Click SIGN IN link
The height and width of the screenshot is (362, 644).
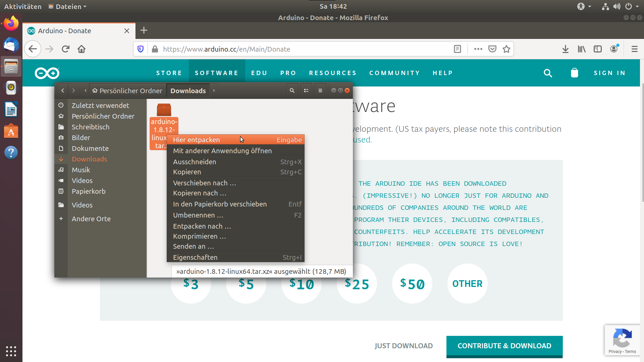pyautogui.click(x=609, y=73)
